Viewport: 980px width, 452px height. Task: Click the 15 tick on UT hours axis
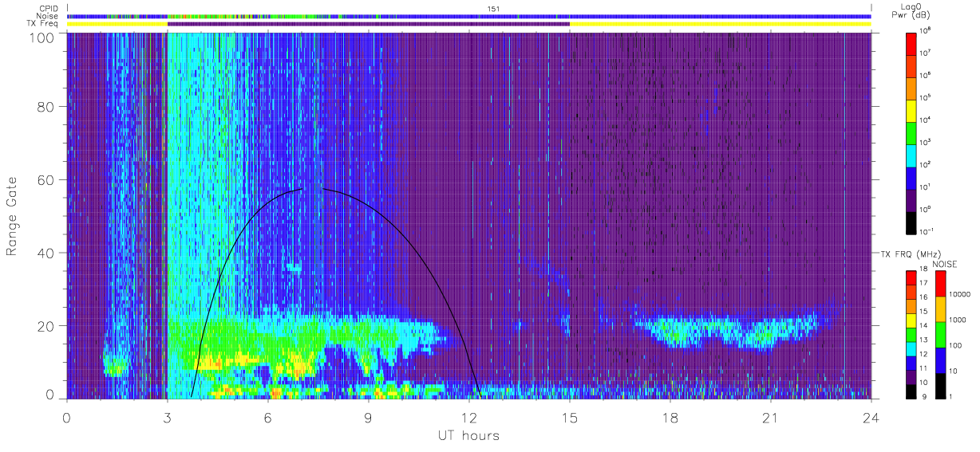[x=569, y=419]
